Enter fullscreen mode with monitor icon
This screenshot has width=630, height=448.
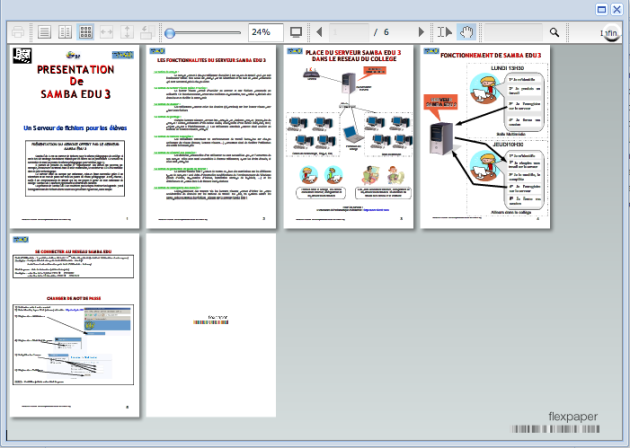296,32
